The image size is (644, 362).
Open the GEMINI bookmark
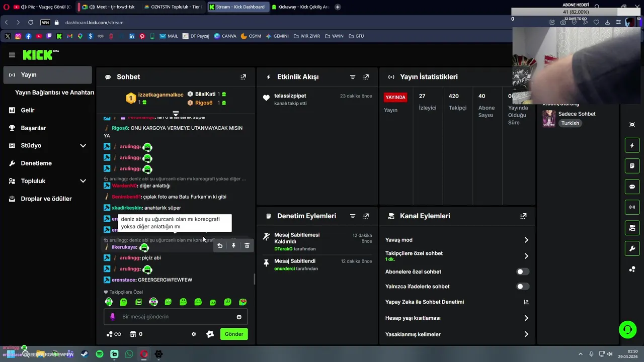(277, 36)
